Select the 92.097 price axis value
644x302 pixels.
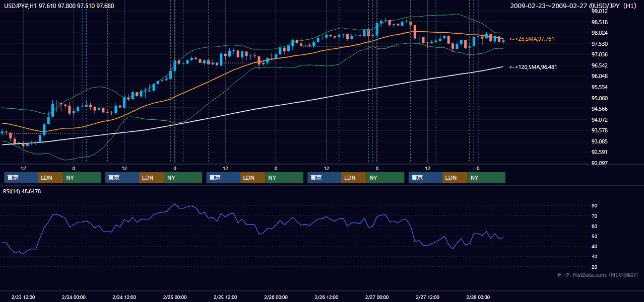tap(600, 163)
